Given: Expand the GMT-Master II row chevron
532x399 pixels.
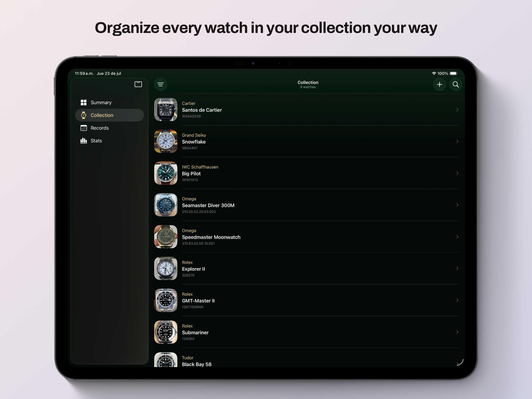Looking at the screenshot, I should pos(457,300).
